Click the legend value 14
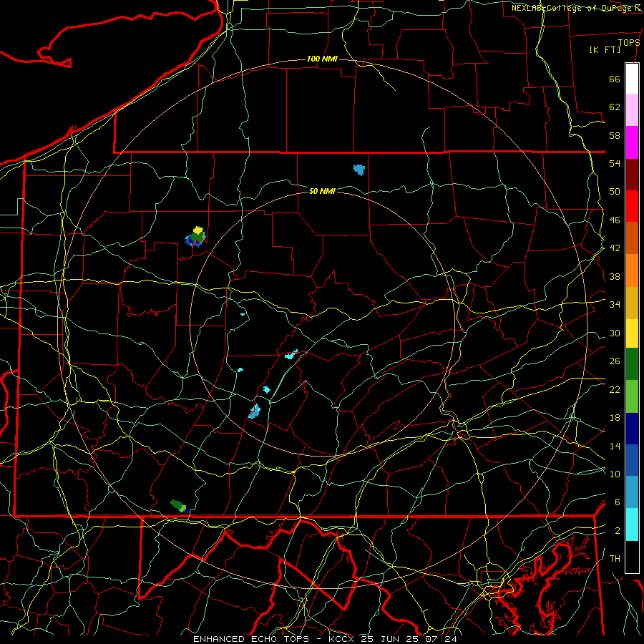644x644 pixels. [x=615, y=446]
